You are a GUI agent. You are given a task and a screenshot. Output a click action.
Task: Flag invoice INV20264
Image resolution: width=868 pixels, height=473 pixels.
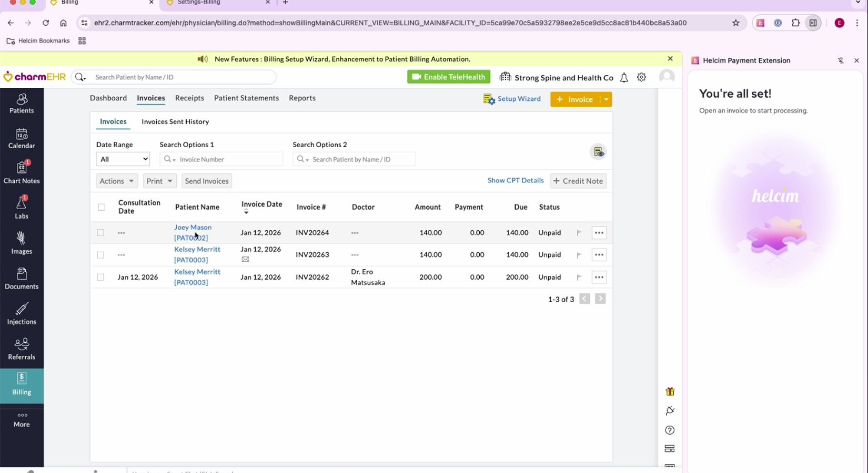pyautogui.click(x=579, y=233)
